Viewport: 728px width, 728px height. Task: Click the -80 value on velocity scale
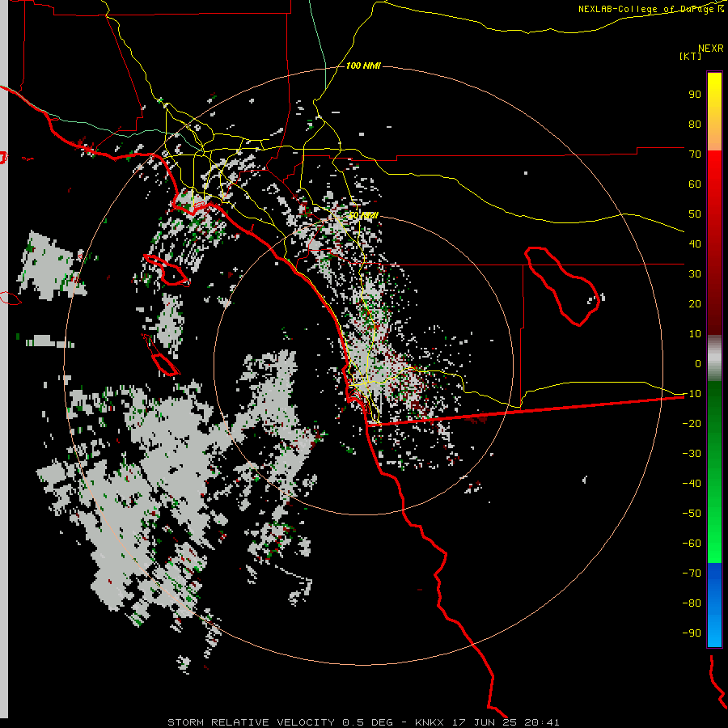pyautogui.click(x=692, y=603)
